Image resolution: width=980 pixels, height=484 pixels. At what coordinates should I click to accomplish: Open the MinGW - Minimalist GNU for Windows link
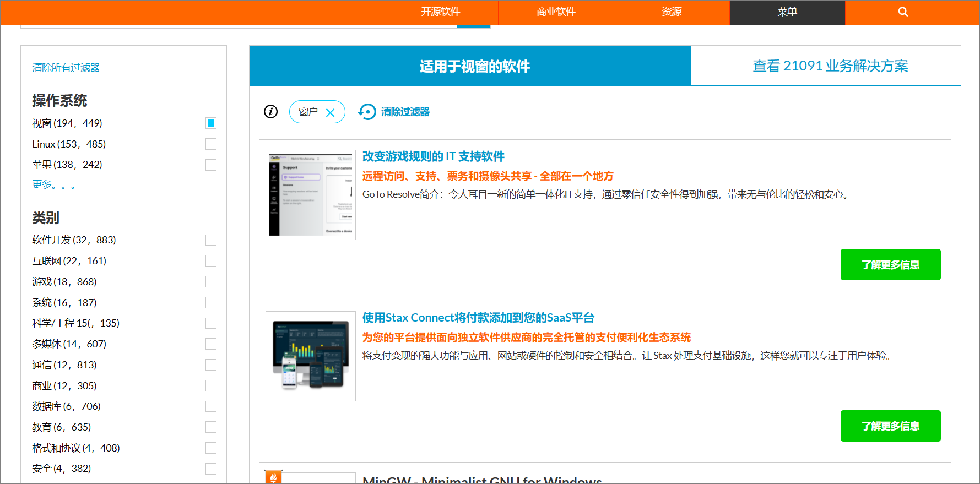(482, 480)
